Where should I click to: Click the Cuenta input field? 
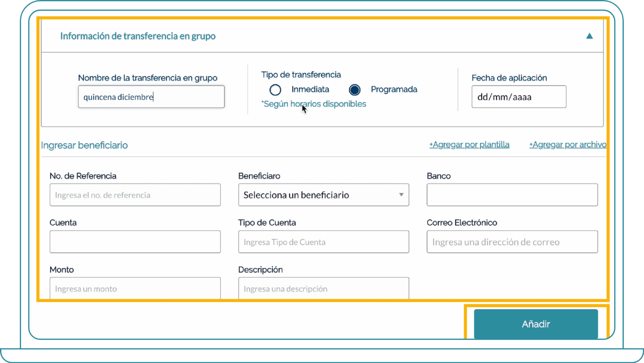135,241
